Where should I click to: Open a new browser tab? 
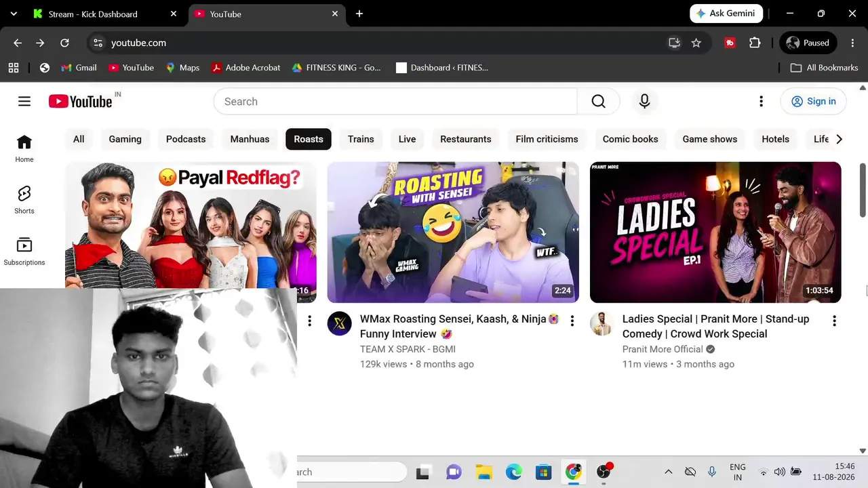(x=359, y=14)
